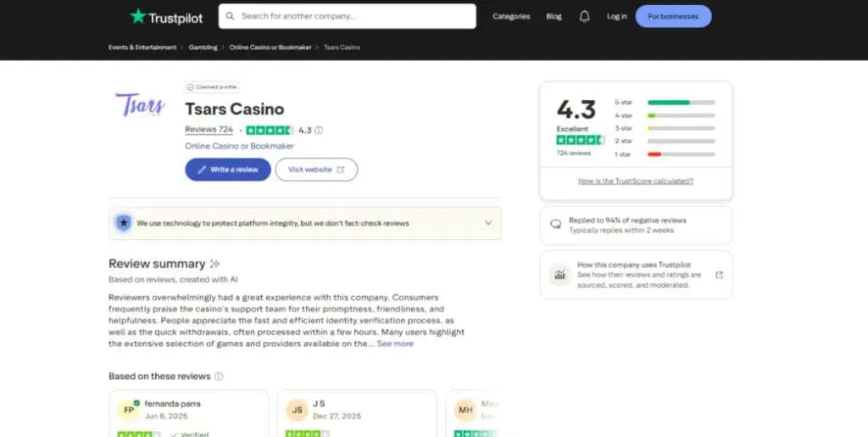Click the Write a review button

[227, 170]
